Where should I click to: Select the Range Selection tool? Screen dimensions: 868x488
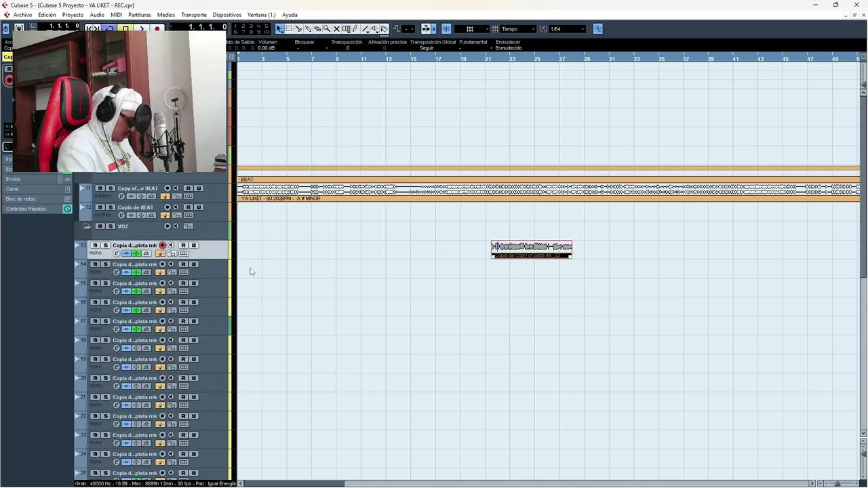(x=290, y=28)
